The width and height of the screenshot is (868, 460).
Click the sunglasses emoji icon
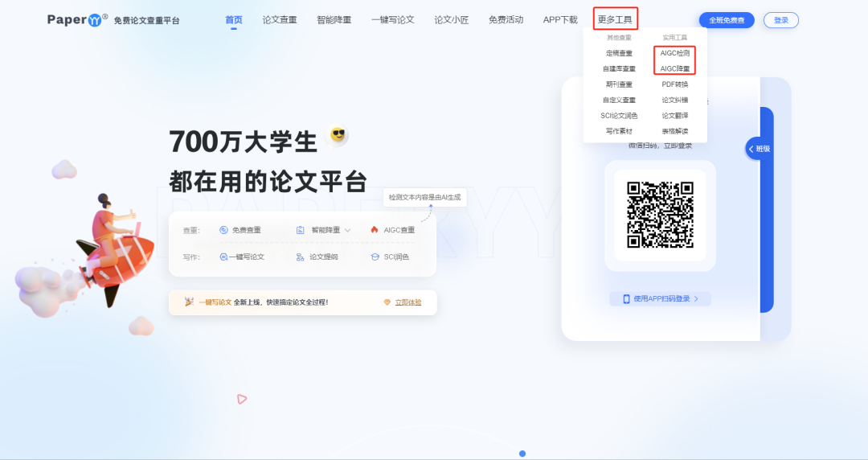point(337,134)
